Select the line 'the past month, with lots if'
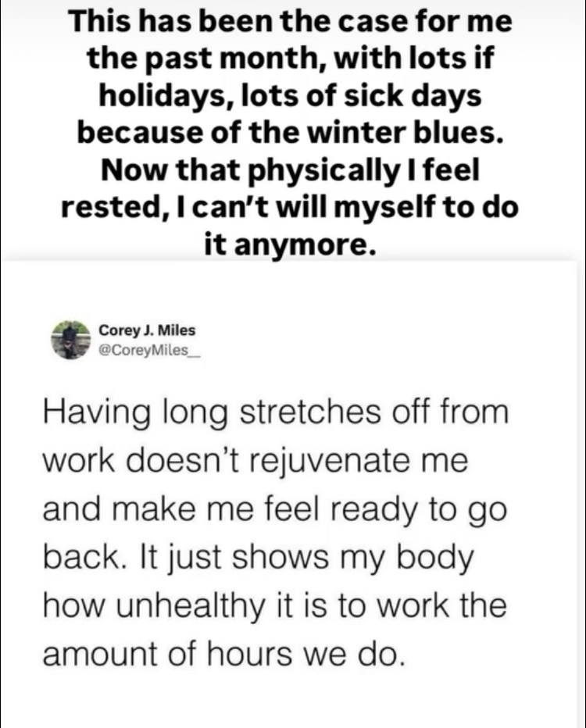This screenshot has width=586, height=728. coord(291,59)
